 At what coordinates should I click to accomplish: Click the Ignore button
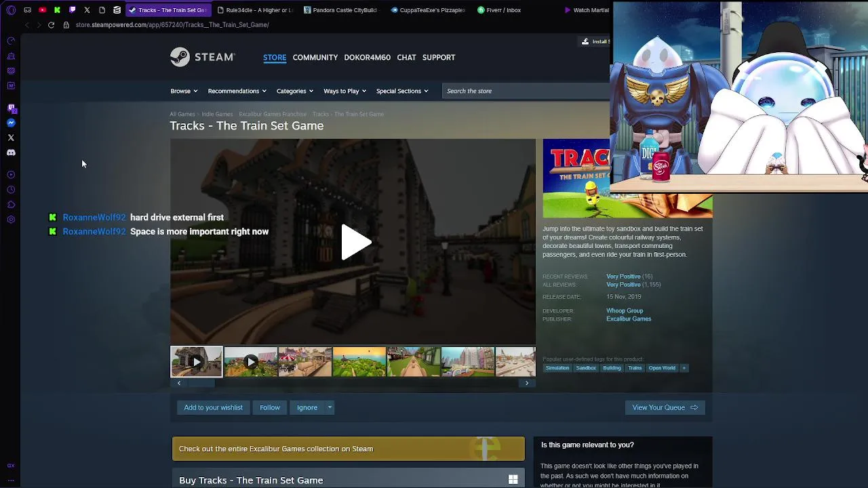click(x=307, y=407)
